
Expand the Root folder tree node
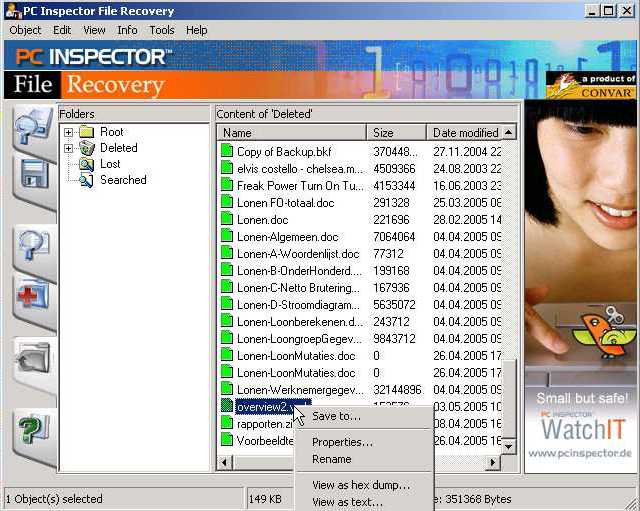69,132
